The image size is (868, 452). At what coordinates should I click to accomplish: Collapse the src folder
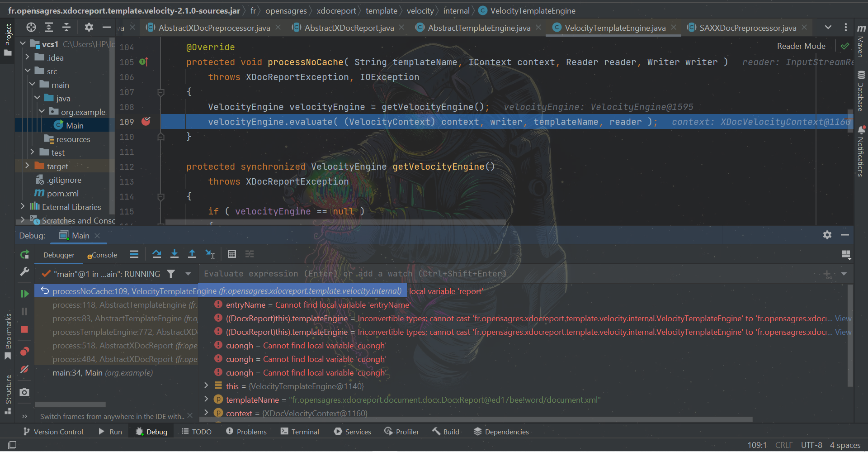[28, 71]
